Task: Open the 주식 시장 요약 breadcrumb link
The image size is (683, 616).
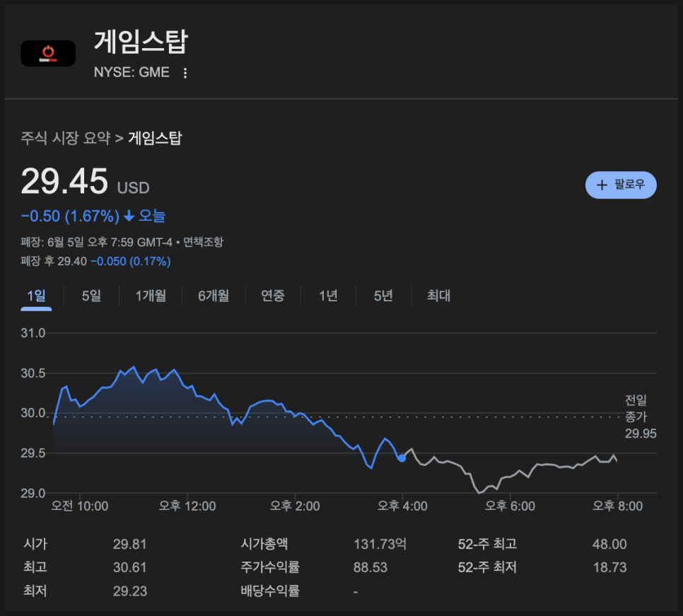Action: (x=66, y=138)
